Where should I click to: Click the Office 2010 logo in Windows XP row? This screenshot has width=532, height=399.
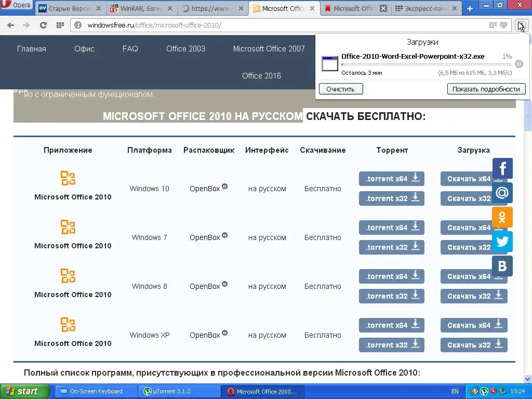(x=68, y=325)
